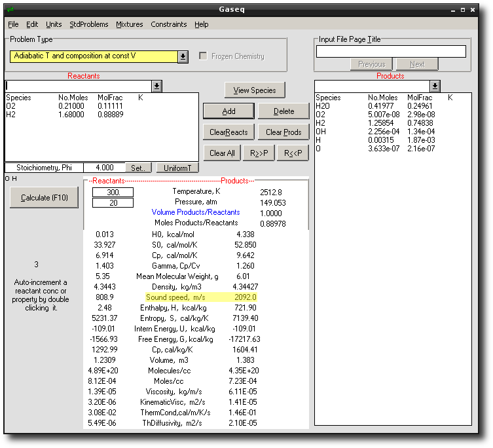
Task: Minimize the Gaseq window
Action: [453, 10]
